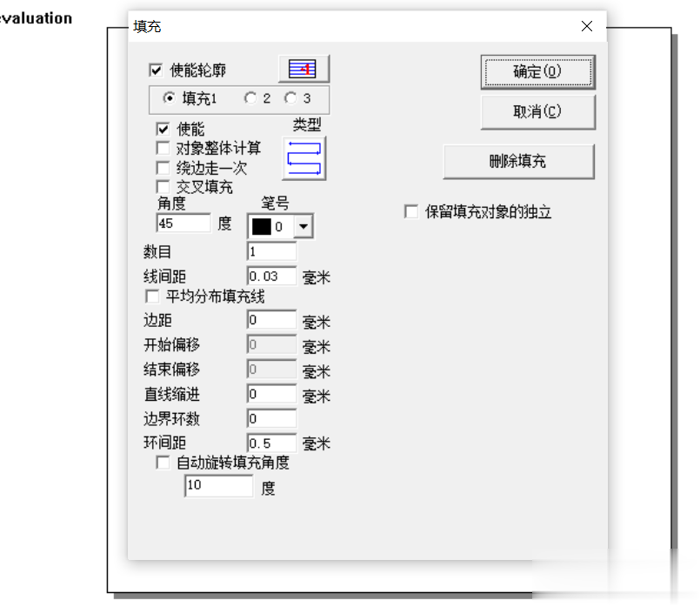The height and width of the screenshot is (606, 700).
Task: Click the black pen color swatch
Action: point(262,227)
